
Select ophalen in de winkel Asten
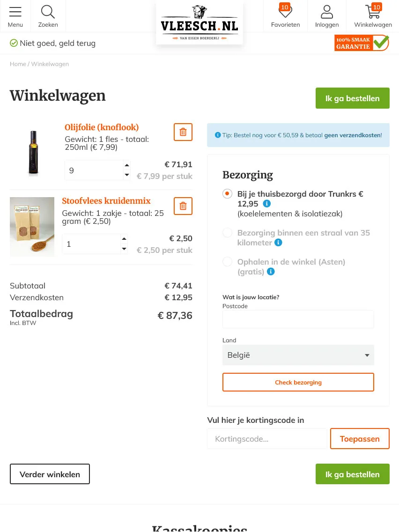[x=227, y=261]
